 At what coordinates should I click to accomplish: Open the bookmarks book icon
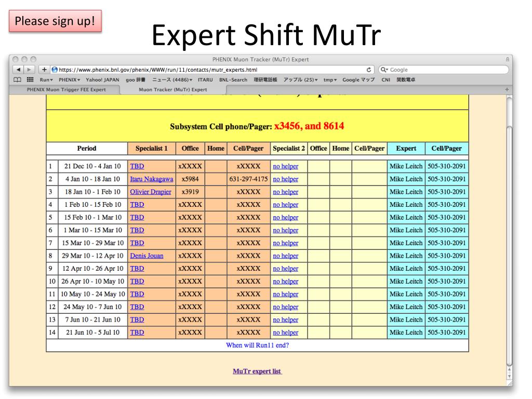point(17,79)
